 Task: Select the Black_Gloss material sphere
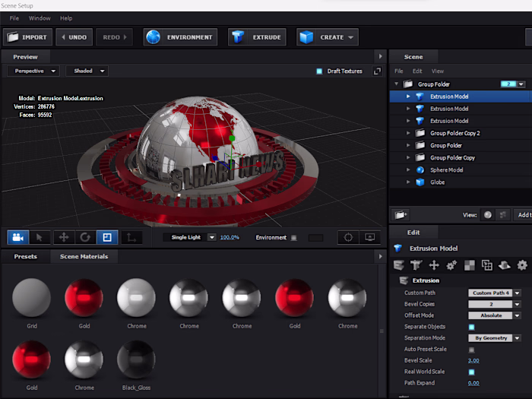(136, 359)
